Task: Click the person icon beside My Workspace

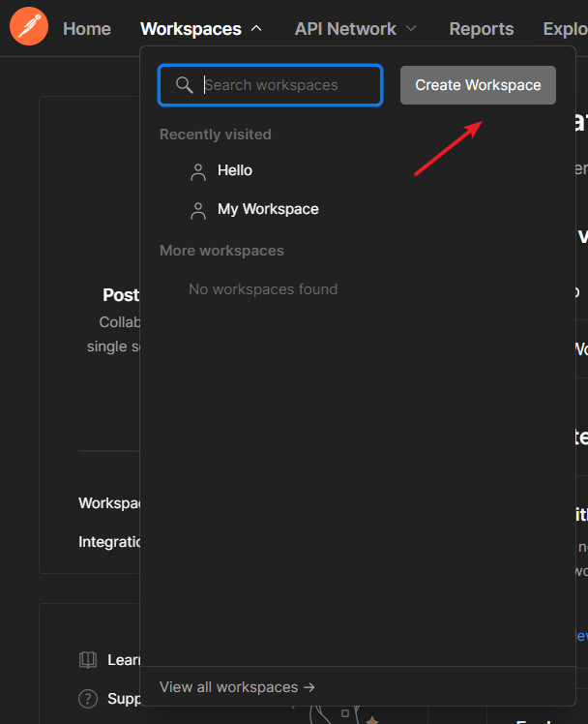Action: tap(198, 211)
